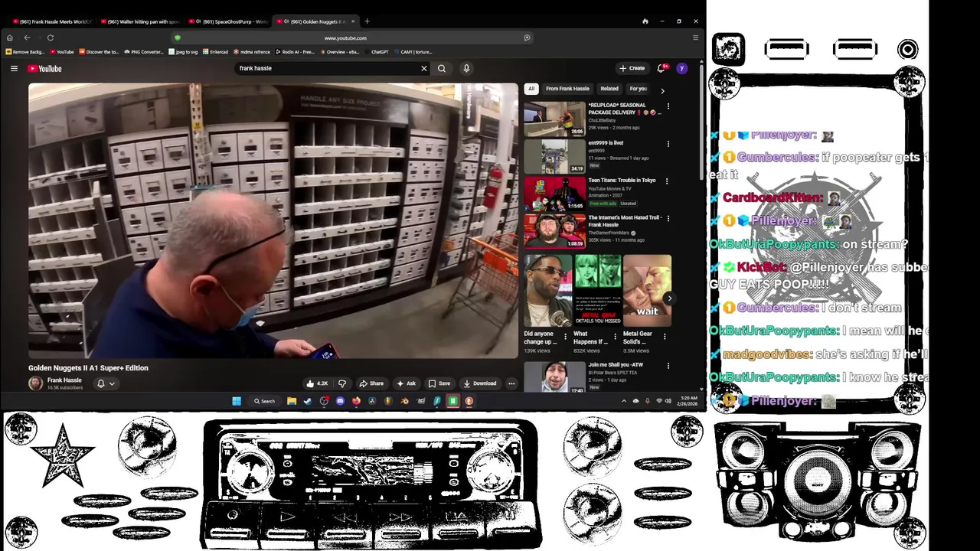Open more actions ellipsis under video
980x551 pixels.
click(x=511, y=383)
